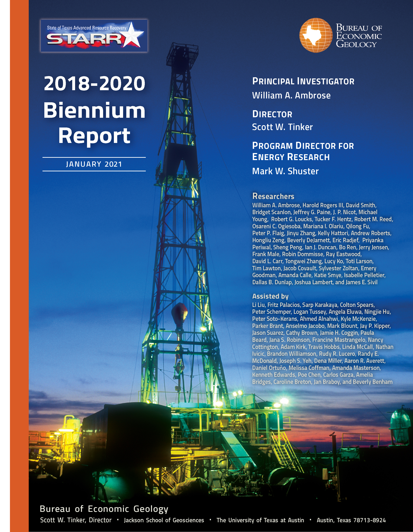This screenshot has width=413, height=532.
Task: Click 'Scott W. Tinker, Director' in the footer
Action: coord(76,520)
